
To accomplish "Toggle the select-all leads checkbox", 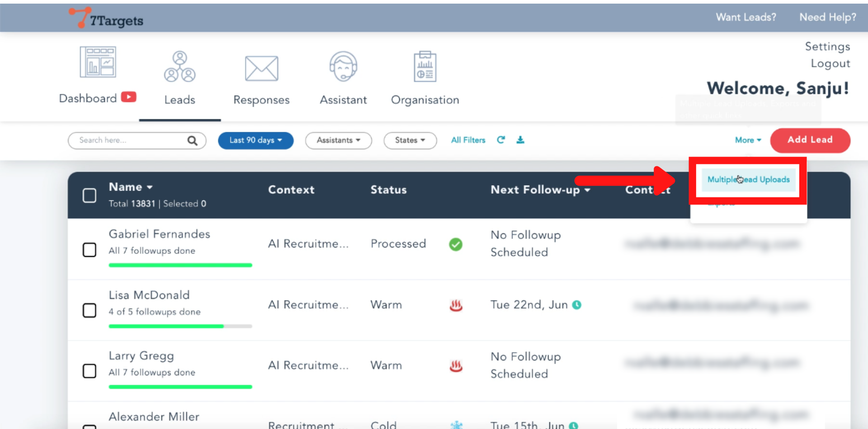I will pyautogui.click(x=90, y=196).
